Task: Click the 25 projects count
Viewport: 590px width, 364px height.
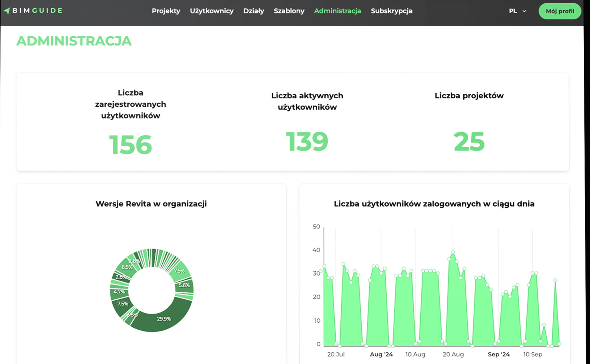Action: coord(469,142)
